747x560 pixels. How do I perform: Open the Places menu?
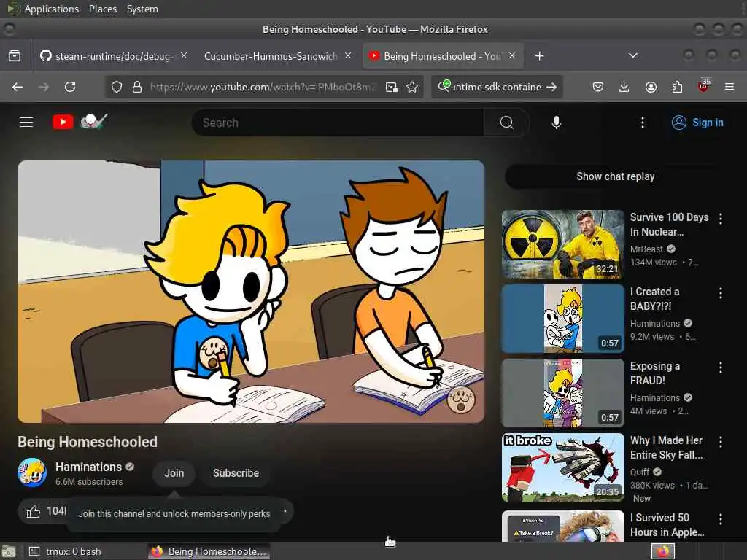102,9
